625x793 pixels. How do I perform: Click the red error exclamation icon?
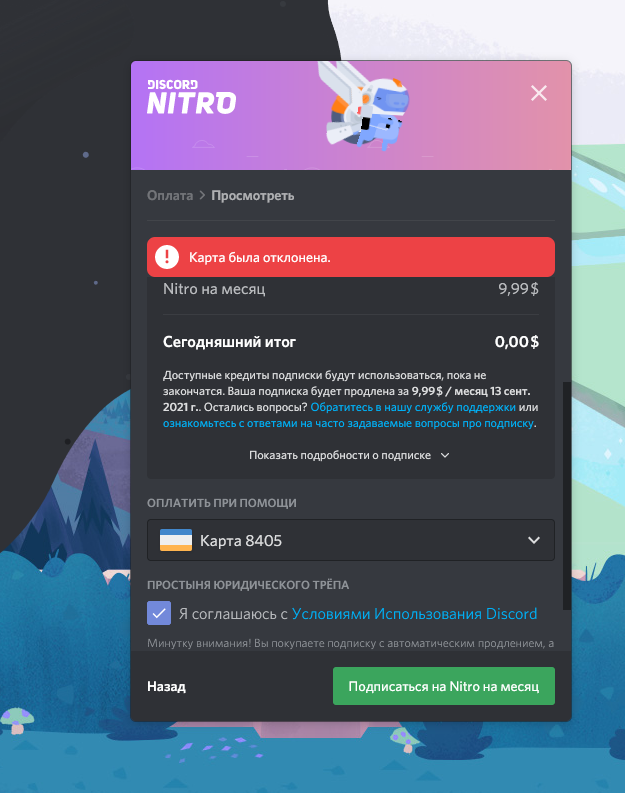tap(167, 257)
